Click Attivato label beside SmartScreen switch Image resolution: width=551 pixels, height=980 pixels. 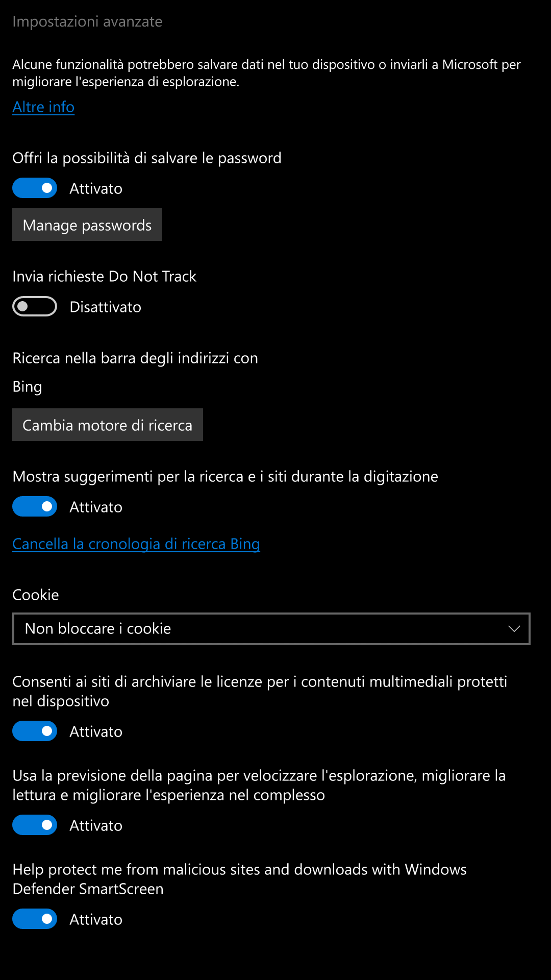(x=96, y=920)
